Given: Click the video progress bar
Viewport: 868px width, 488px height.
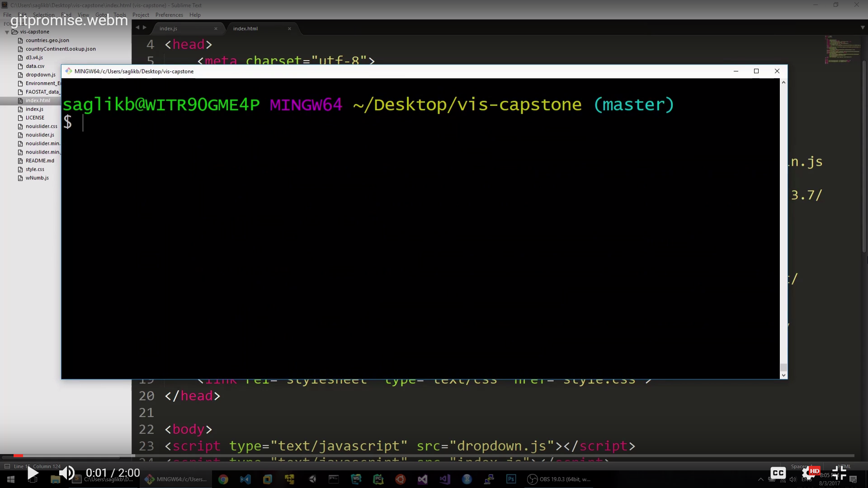Looking at the screenshot, I should 434,455.
